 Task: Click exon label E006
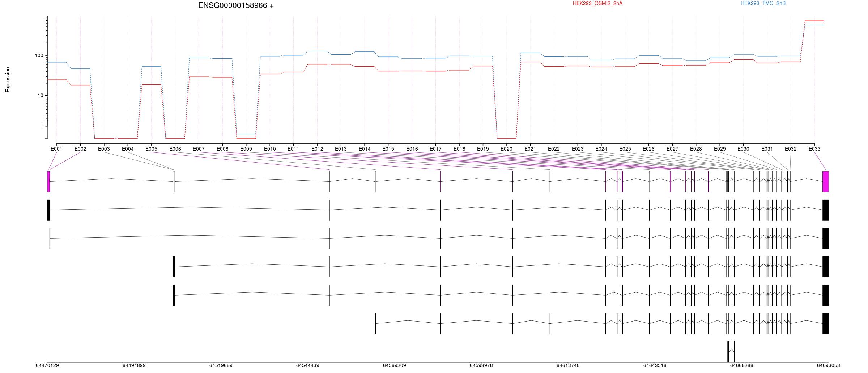175,149
